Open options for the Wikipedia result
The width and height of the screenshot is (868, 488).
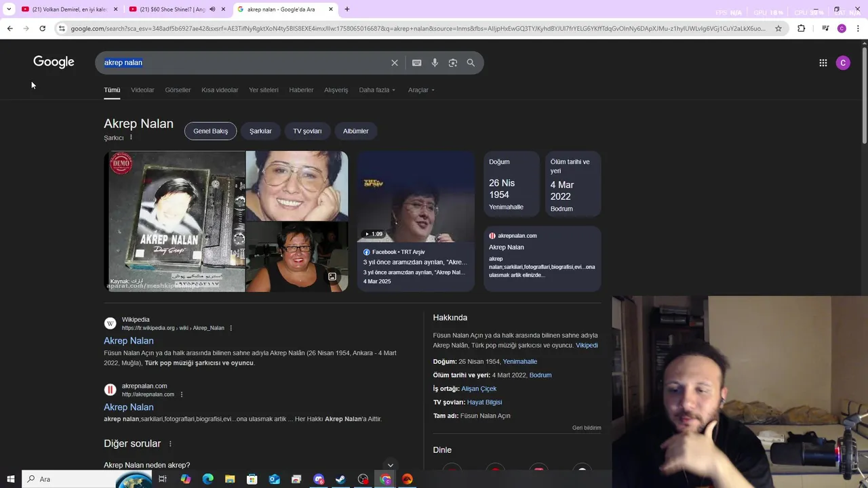coord(231,328)
